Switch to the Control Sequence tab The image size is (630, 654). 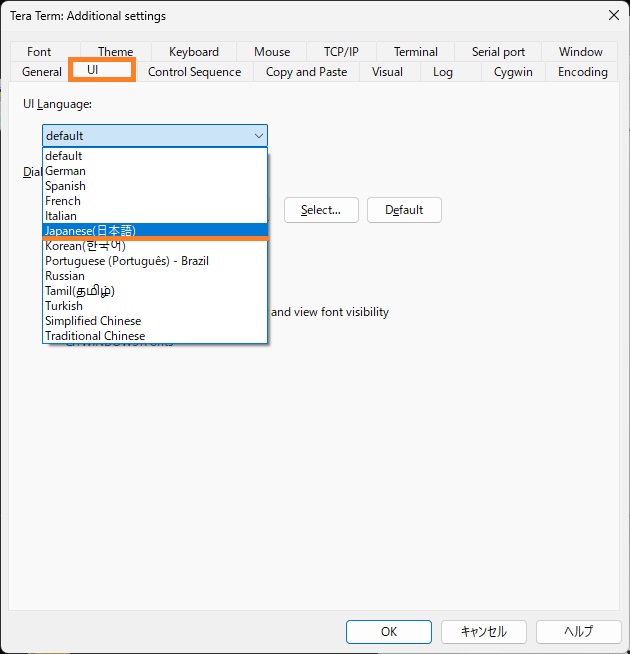click(194, 72)
